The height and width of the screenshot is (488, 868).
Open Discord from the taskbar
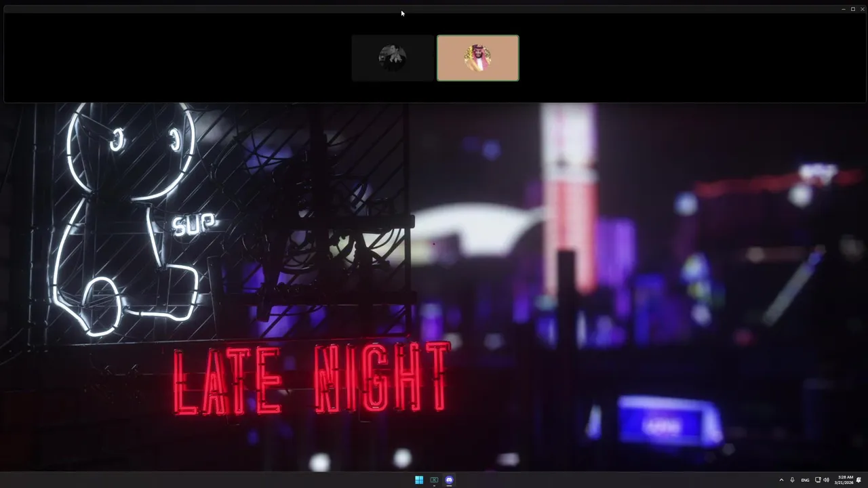(x=449, y=480)
